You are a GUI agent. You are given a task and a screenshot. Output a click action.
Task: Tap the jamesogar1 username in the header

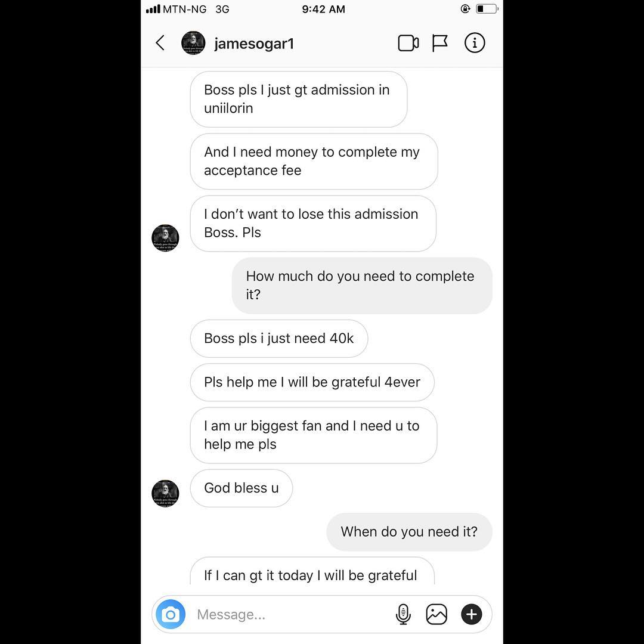(x=254, y=44)
